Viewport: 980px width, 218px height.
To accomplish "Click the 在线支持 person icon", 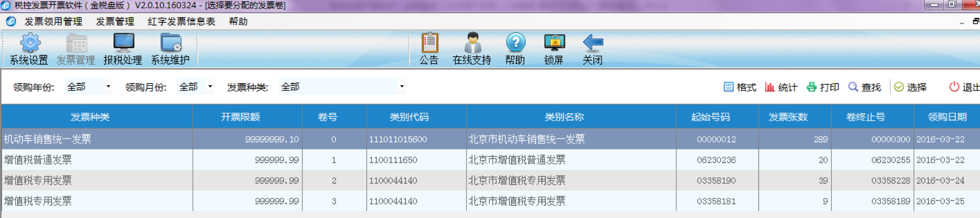I will pyautogui.click(x=472, y=44).
